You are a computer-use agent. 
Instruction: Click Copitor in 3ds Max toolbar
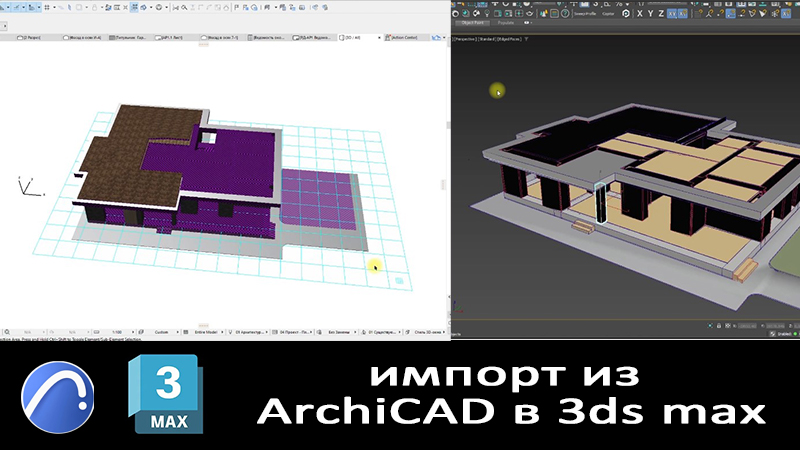coord(608,14)
